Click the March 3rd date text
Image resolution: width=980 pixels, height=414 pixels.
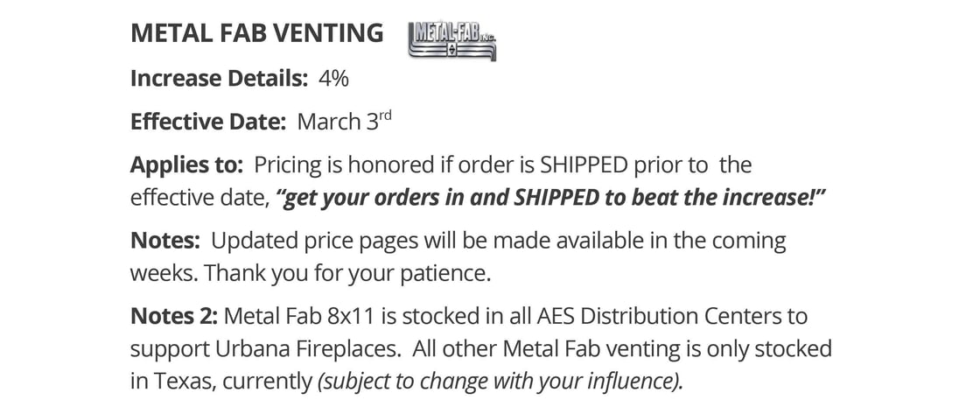344,122
